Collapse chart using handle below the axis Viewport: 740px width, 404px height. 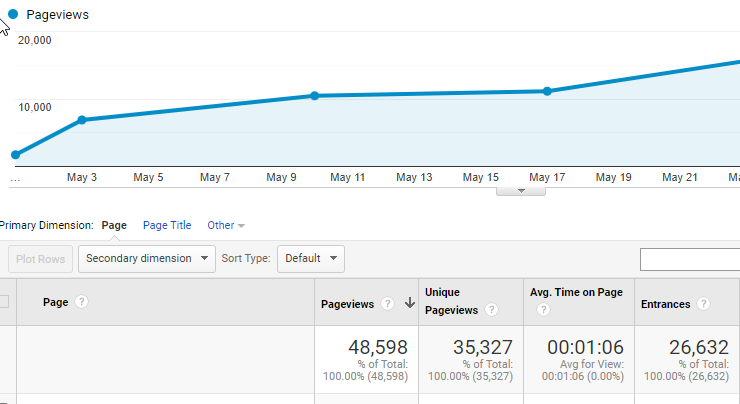tap(521, 191)
